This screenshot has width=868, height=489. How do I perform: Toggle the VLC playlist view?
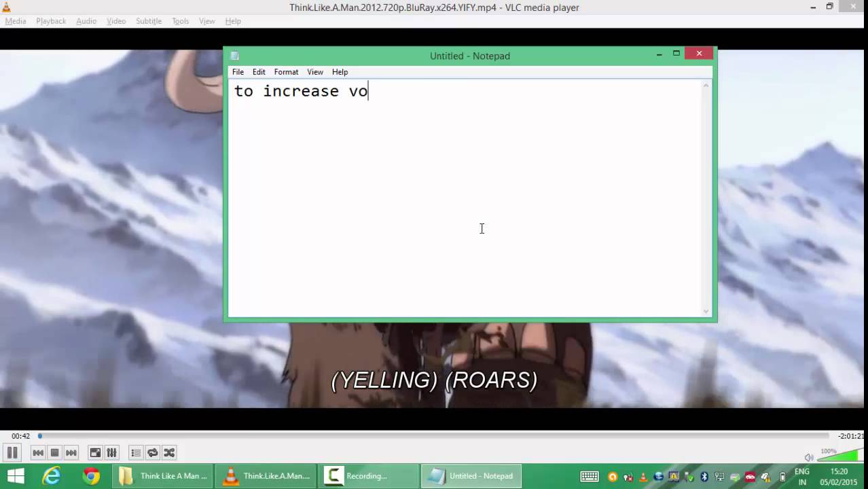[x=136, y=452]
